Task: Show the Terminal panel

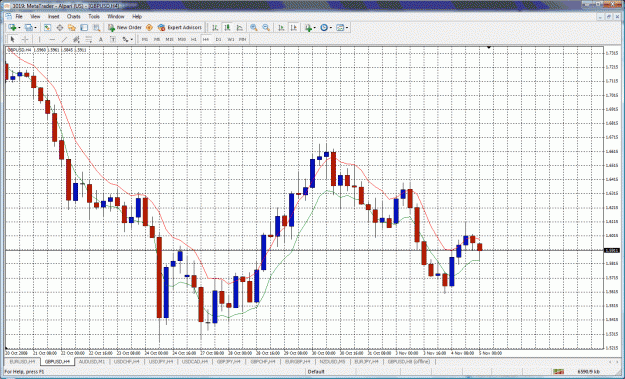Action: [x=84, y=27]
